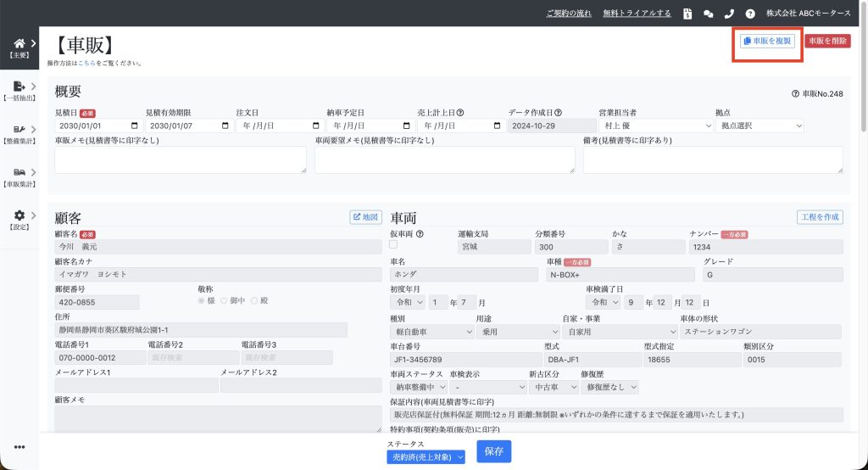Click the invoice document icon in header

687,14
